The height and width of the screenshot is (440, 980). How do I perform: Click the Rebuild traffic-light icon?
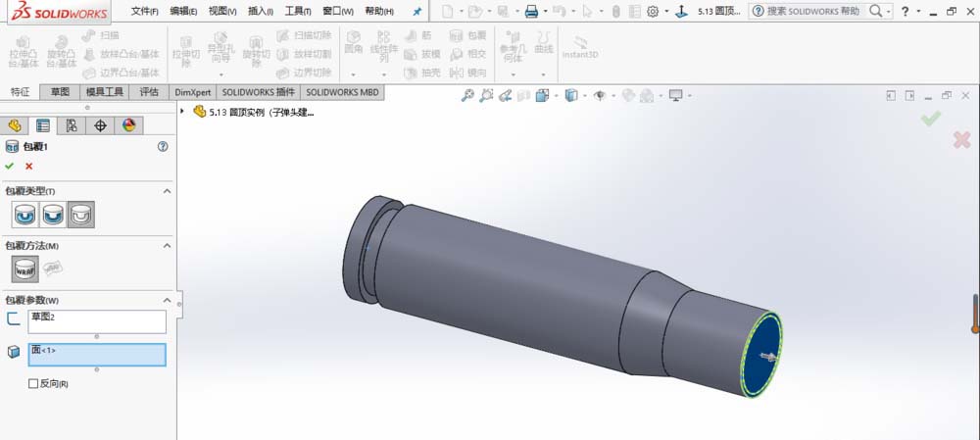pos(615,11)
